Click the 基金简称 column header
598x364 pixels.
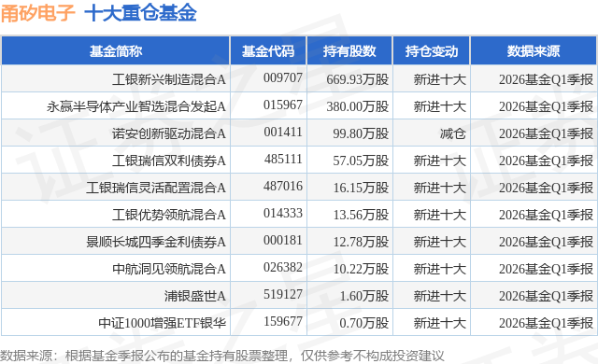116,51
